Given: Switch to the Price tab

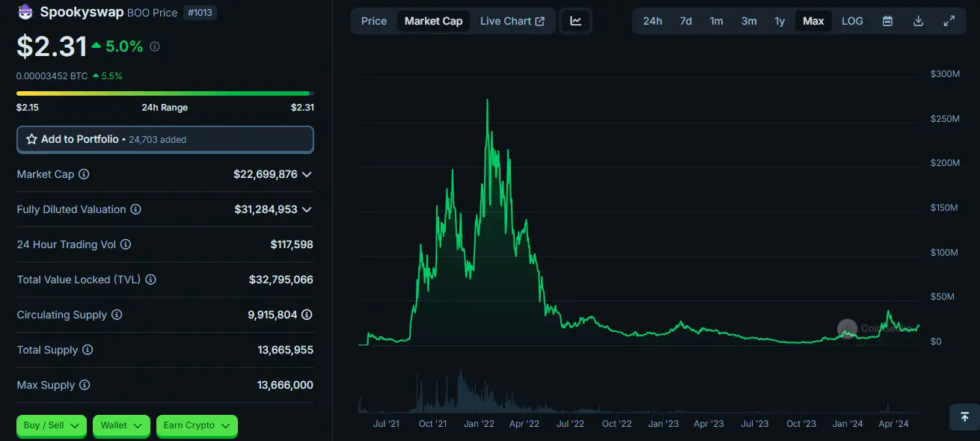Looking at the screenshot, I should [374, 21].
